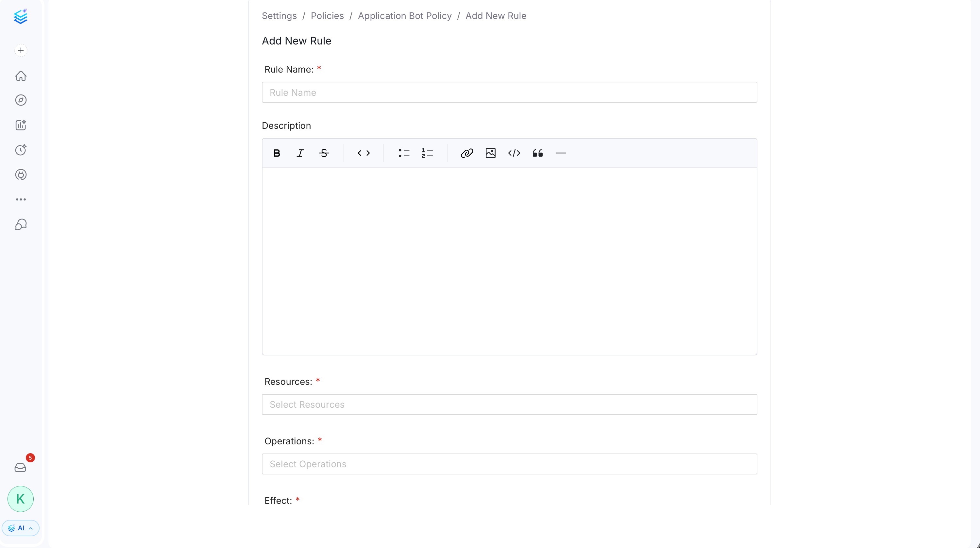980x548 pixels.
Task: Insert an image from the editor toolbar
Action: (490, 153)
